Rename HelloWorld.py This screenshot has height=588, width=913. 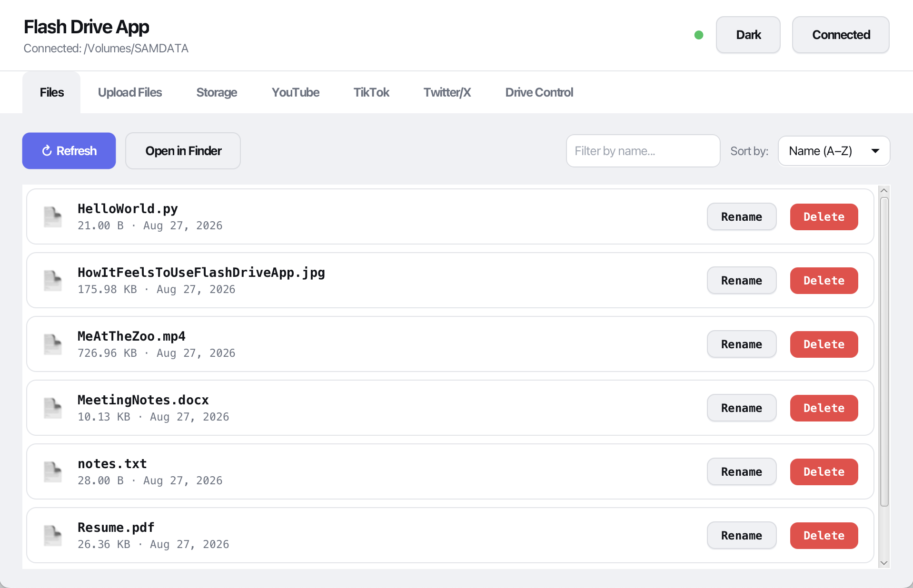742,217
